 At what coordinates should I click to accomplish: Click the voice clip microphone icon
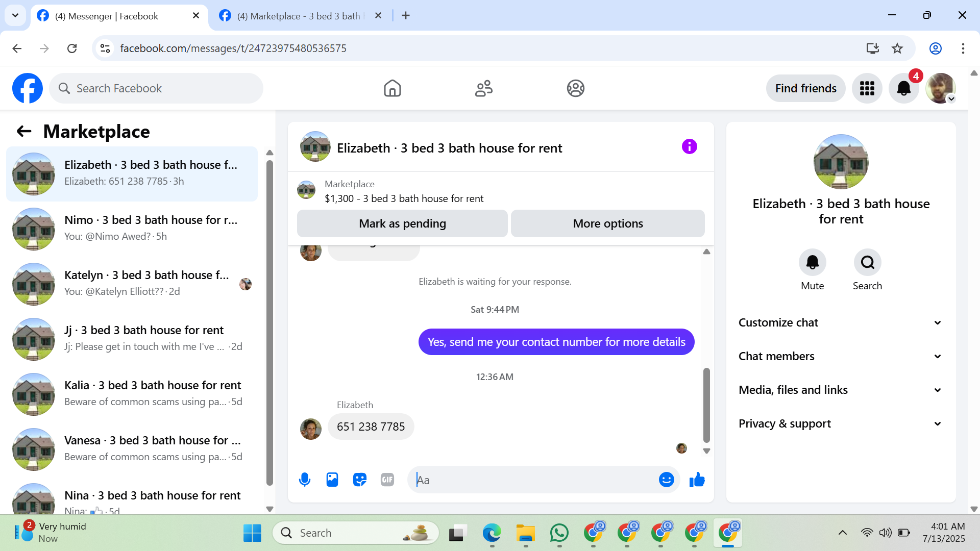click(x=305, y=480)
